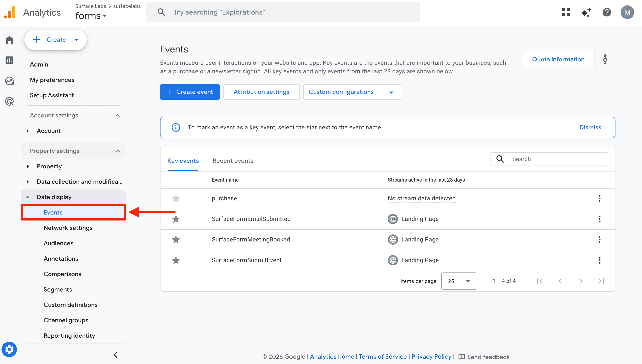Open the Help question mark icon

[x=607, y=12]
